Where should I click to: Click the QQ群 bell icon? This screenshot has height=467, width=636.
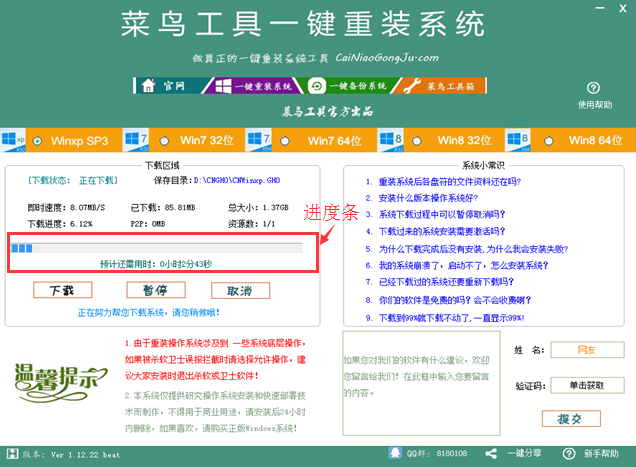395,453
